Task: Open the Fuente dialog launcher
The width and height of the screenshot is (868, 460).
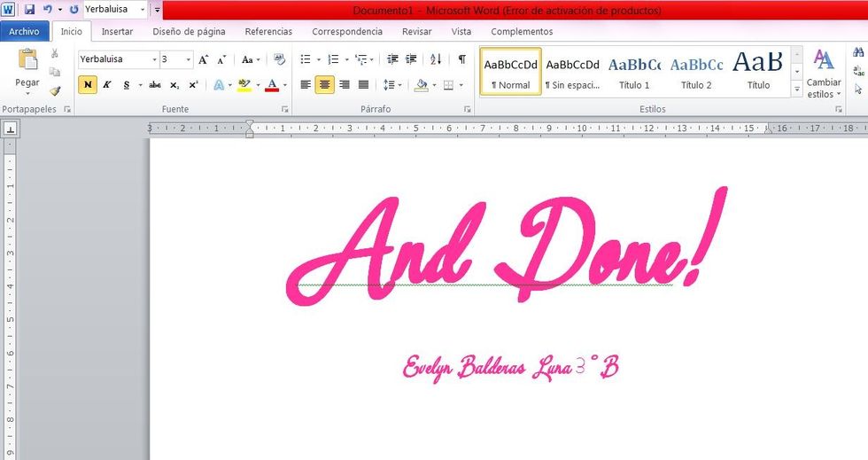Action: point(285,109)
